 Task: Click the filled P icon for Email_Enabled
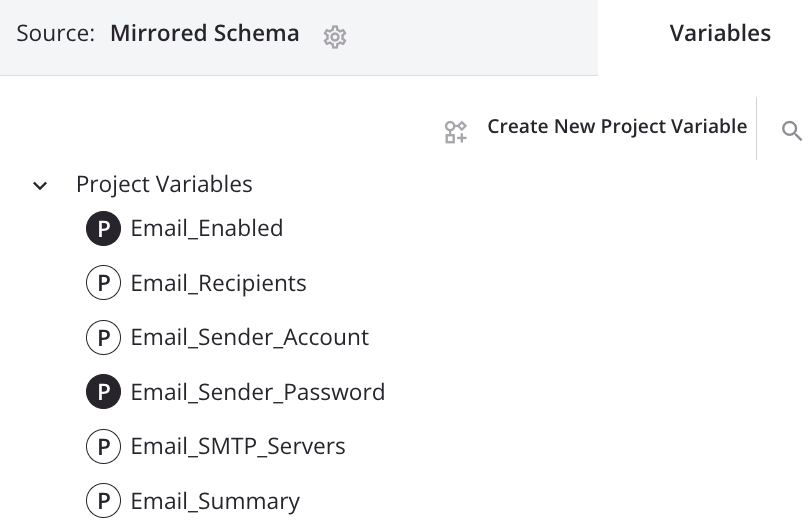click(x=103, y=229)
